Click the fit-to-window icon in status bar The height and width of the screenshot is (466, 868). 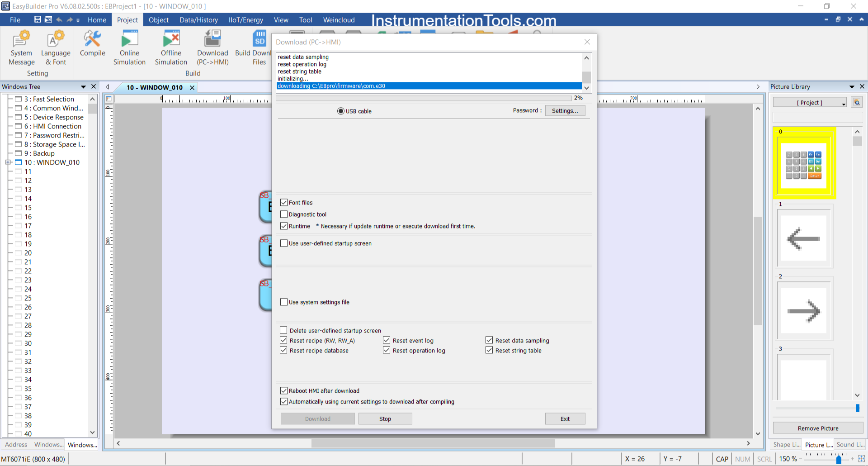(x=861, y=459)
